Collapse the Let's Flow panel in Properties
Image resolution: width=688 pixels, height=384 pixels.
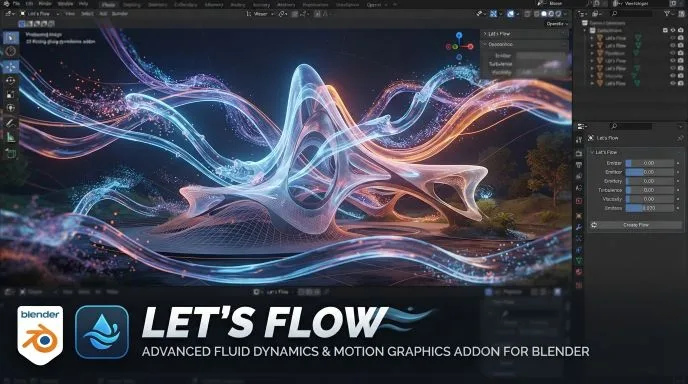(592, 152)
